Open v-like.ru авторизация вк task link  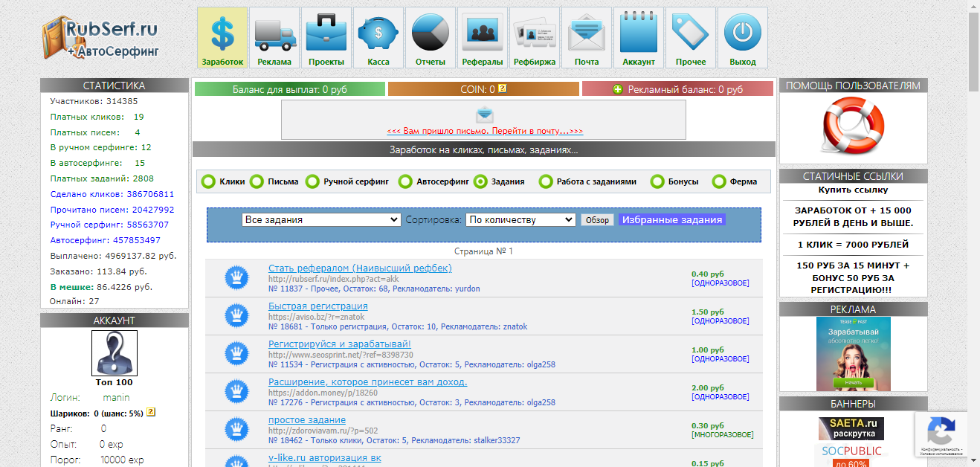coord(325,458)
